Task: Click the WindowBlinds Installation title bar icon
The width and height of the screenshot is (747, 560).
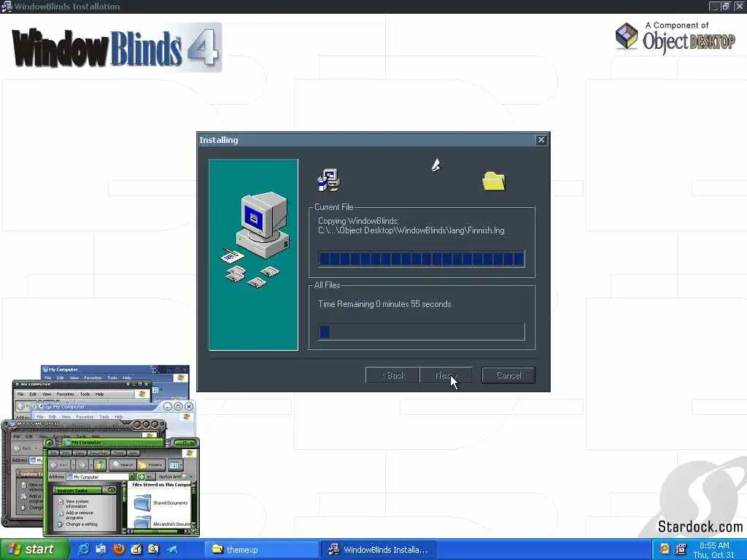Action: pyautogui.click(x=6, y=6)
